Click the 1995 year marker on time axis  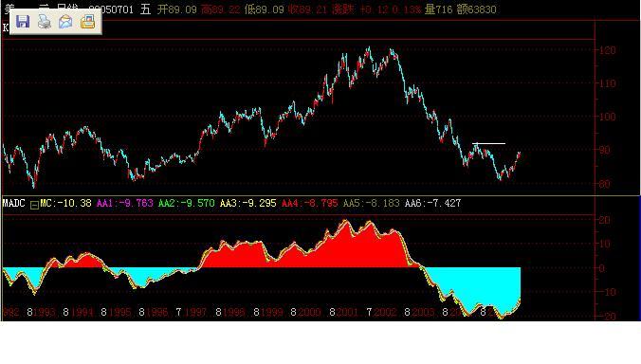click(x=119, y=313)
